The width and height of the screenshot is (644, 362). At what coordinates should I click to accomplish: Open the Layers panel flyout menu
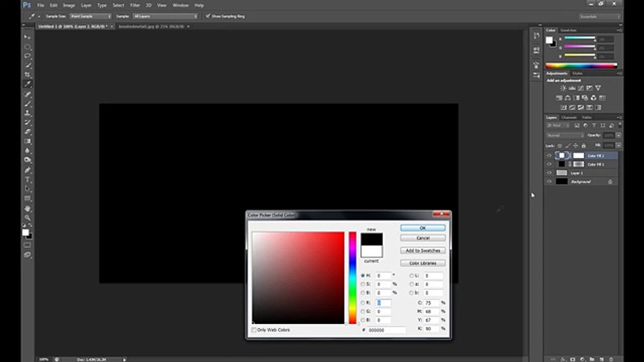coord(620,118)
